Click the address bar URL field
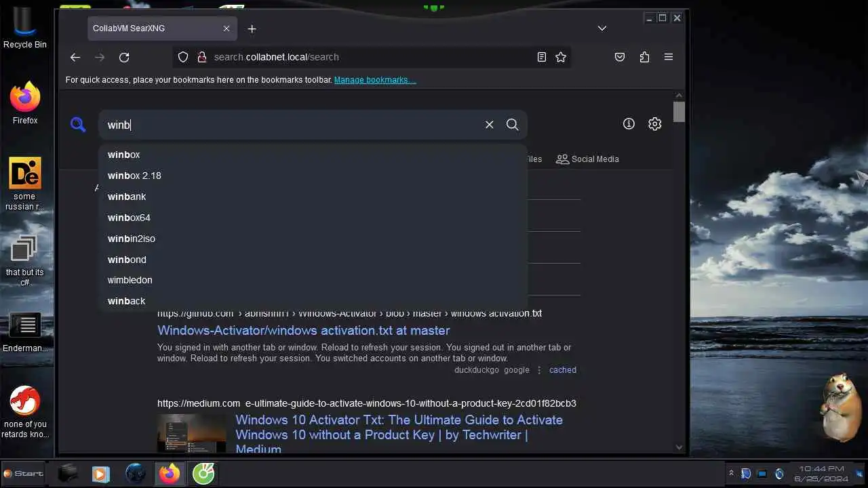Viewport: 868px width, 488px height. click(x=372, y=58)
